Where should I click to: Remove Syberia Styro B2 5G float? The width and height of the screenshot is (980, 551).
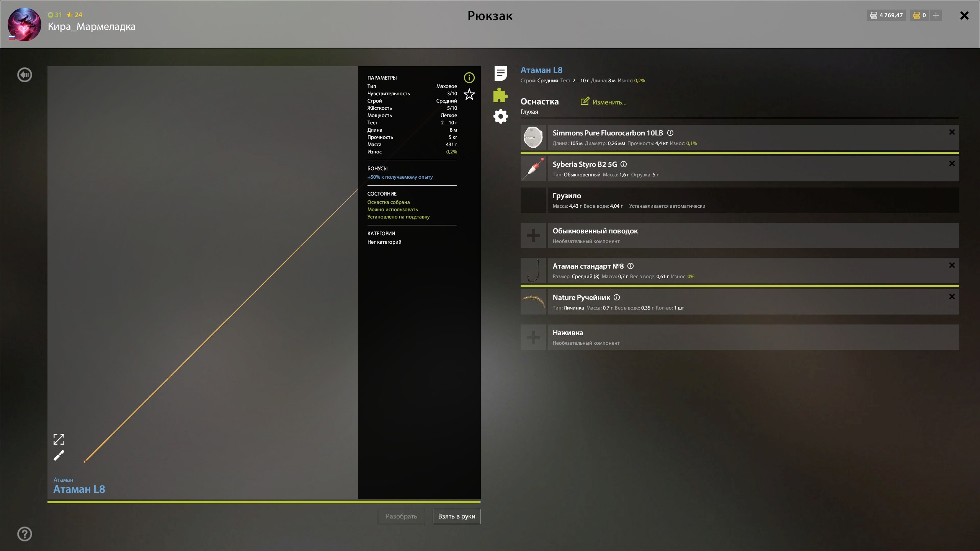pos(952,164)
